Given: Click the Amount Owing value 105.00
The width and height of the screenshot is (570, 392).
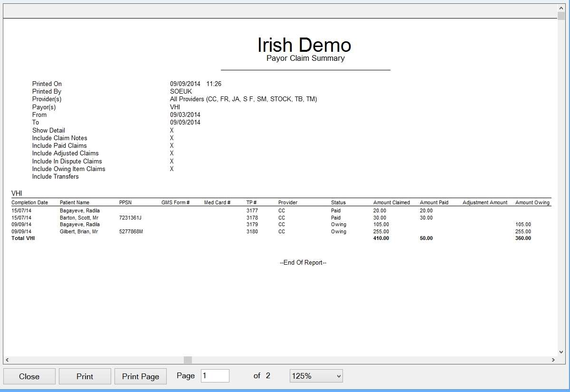Looking at the screenshot, I should coord(523,225).
